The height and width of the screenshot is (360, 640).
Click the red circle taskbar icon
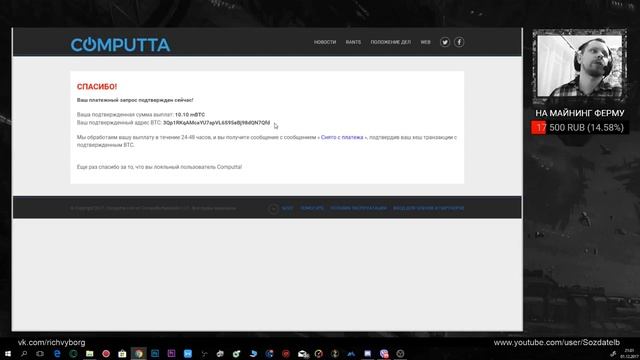pos(106,353)
